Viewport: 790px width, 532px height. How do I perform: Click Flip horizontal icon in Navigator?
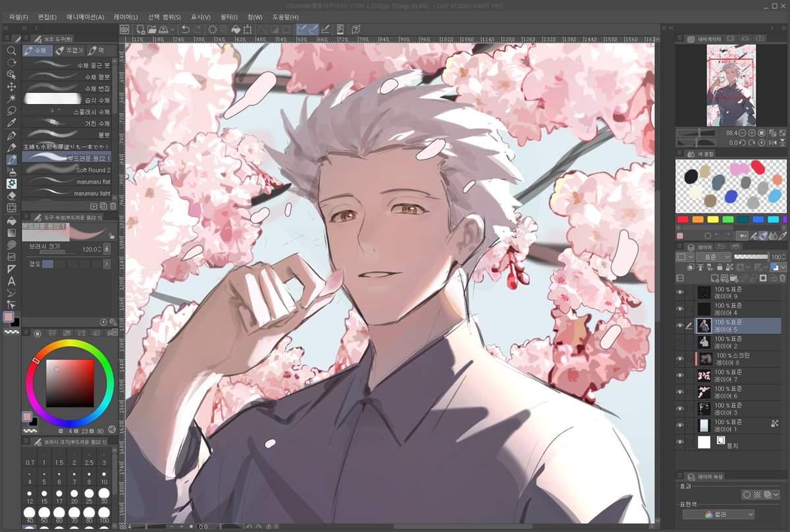click(774, 142)
